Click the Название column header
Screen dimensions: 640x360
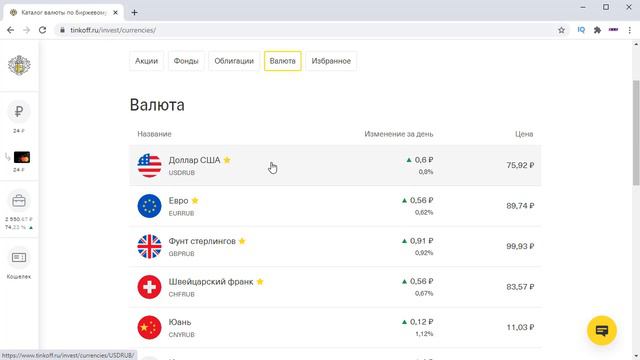point(154,134)
